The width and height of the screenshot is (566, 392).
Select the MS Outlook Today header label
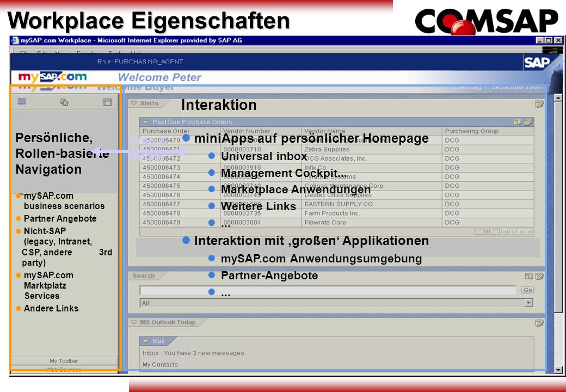tap(168, 322)
